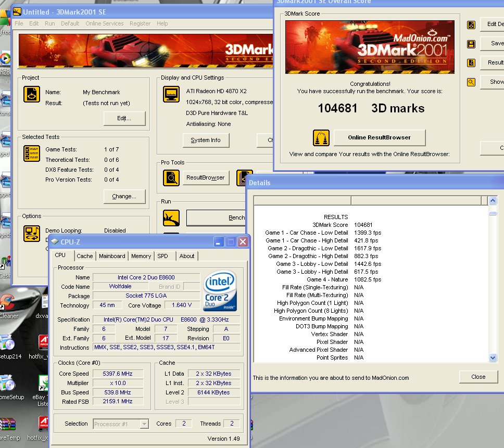
Task: Click the Project benchmark icon
Action: (32, 94)
